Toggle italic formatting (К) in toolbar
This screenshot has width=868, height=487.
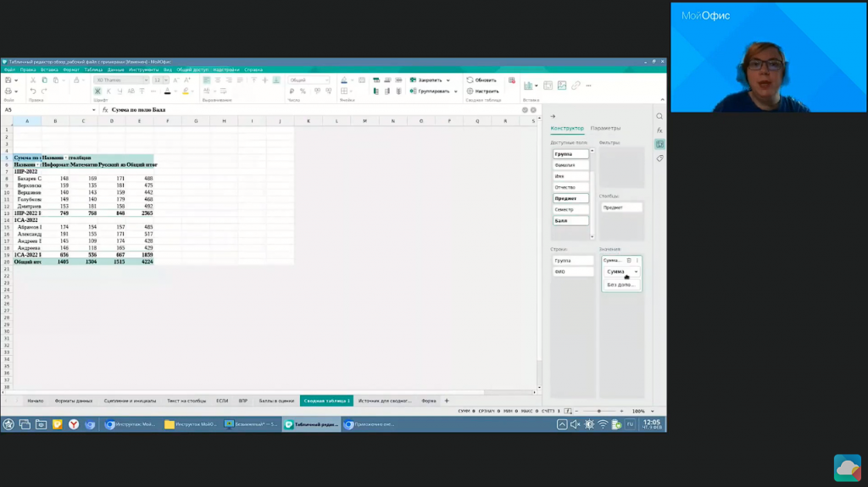pos(108,91)
